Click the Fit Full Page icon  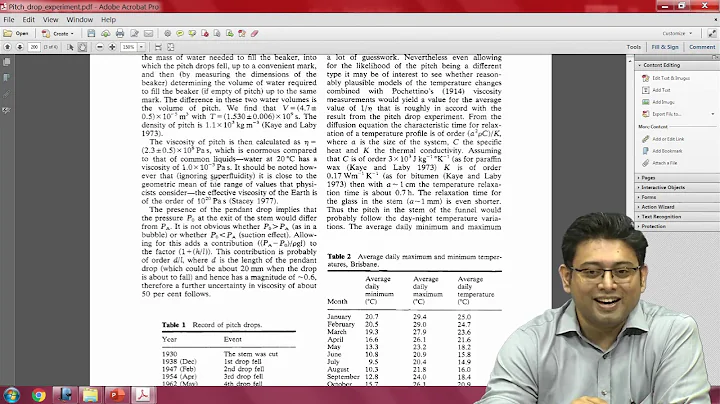coord(170,47)
